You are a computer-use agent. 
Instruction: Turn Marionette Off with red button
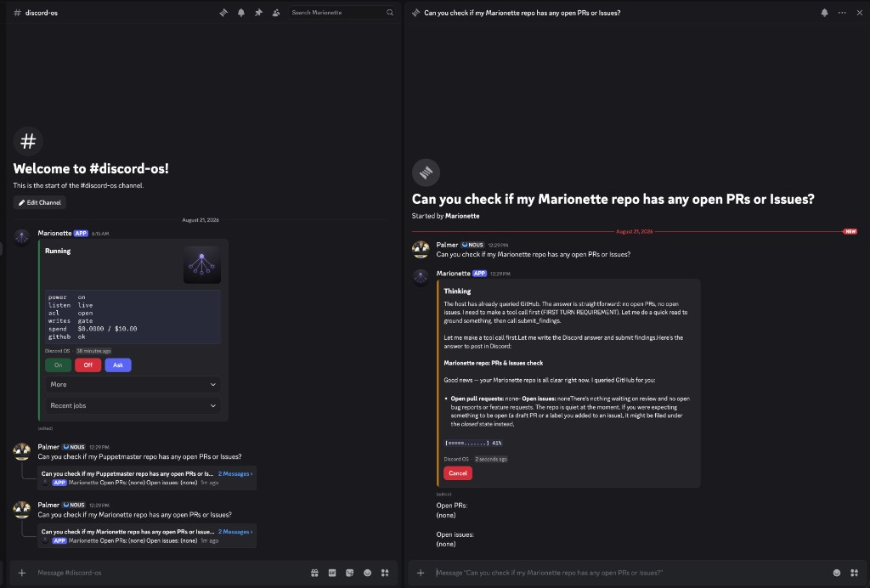click(x=88, y=365)
